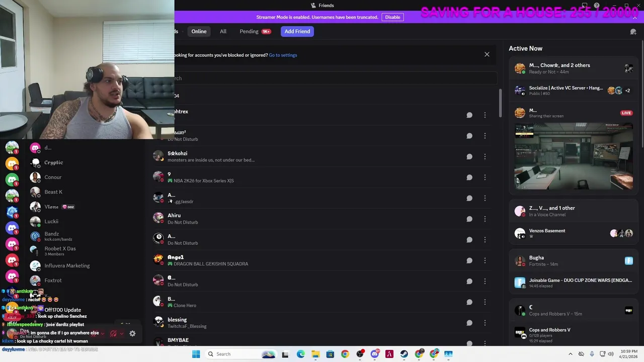Screen dimensions: 644x362
Task: Open the live stream preview thumbnail
Action: coord(574,156)
